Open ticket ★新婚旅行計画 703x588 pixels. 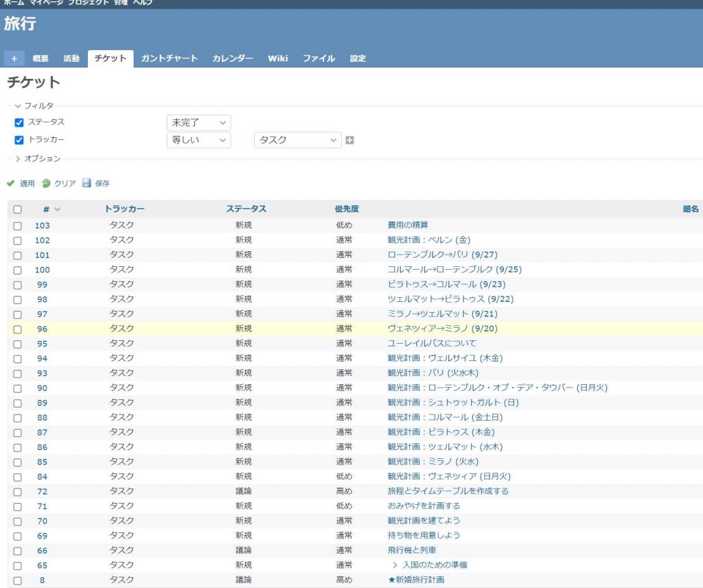click(416, 580)
